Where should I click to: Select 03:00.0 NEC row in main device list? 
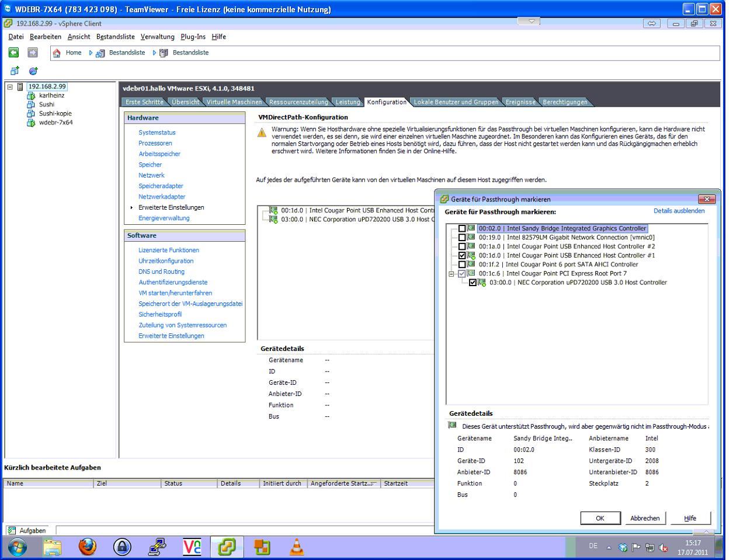pos(356,220)
